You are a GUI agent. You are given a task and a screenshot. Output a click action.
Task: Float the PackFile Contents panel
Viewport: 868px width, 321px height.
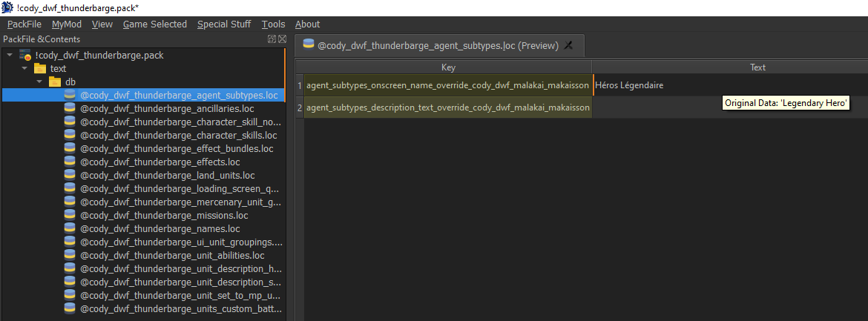272,39
